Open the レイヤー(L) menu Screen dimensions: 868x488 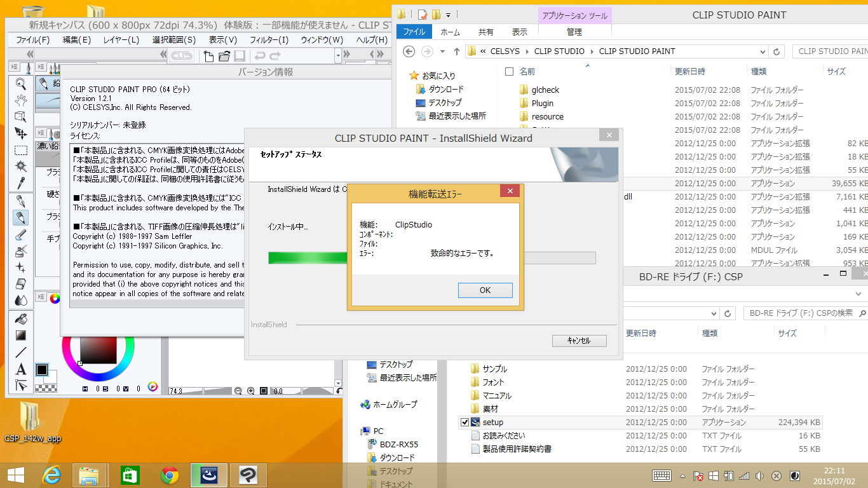pyautogui.click(x=121, y=40)
